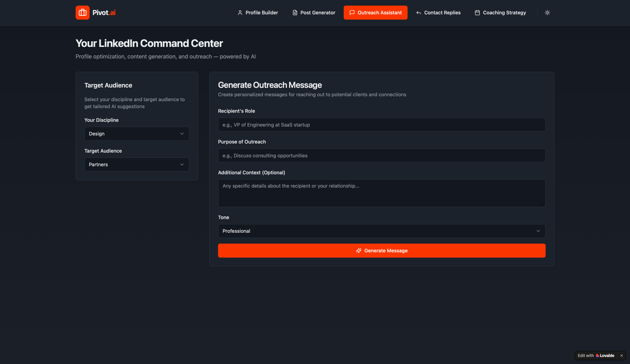Dismiss the Edit with Lovable badge
630x364 pixels.
[x=622, y=356]
